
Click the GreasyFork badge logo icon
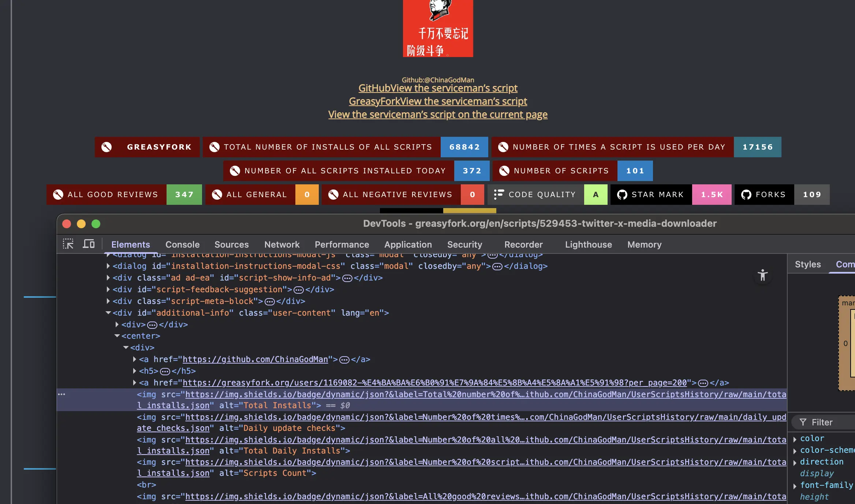point(107,147)
